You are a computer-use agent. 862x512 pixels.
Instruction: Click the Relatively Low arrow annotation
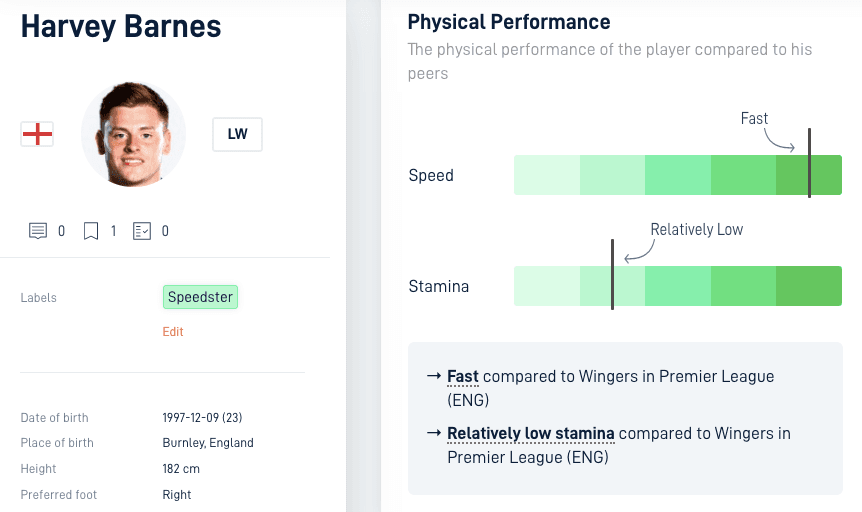(639, 251)
